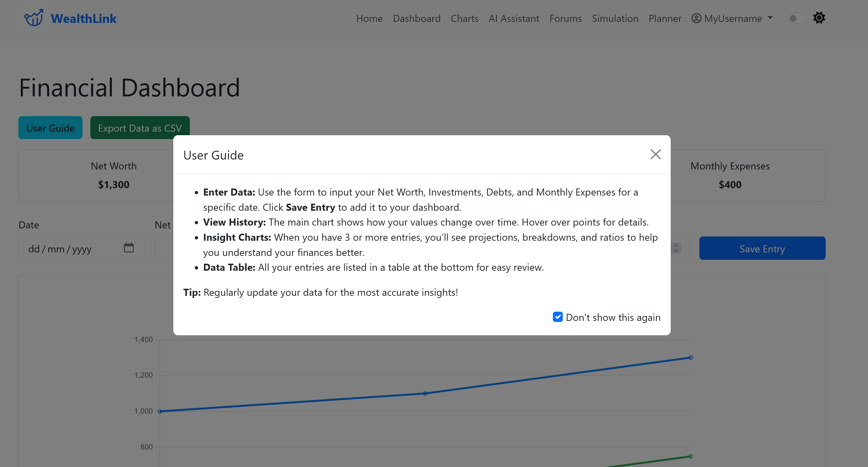The height and width of the screenshot is (467, 868).
Task: Click the User Guide button
Action: pyautogui.click(x=50, y=128)
